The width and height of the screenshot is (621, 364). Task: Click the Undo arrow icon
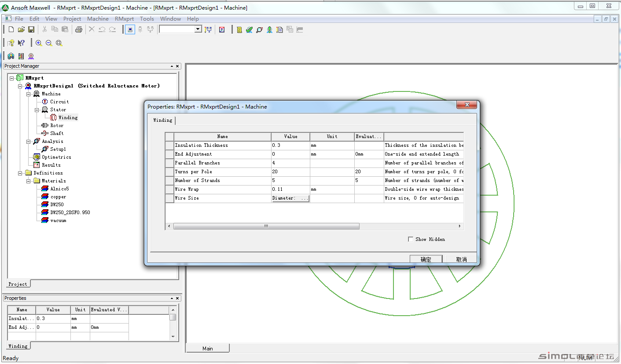(102, 29)
